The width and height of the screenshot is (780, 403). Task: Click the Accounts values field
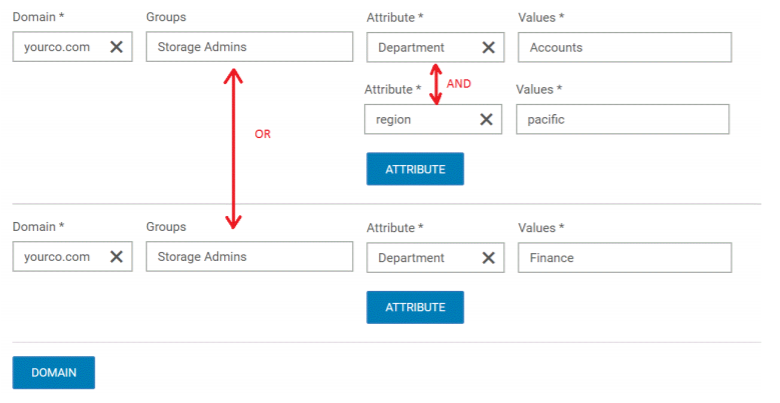[x=624, y=47]
